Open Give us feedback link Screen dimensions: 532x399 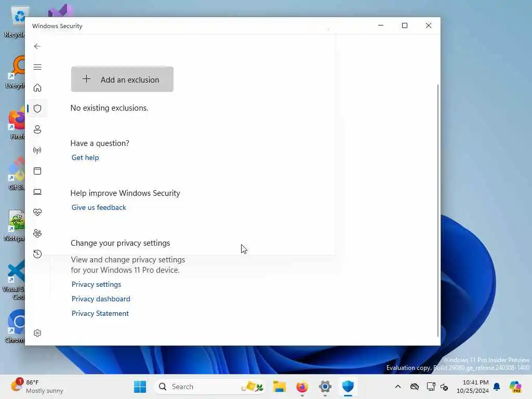tap(99, 207)
